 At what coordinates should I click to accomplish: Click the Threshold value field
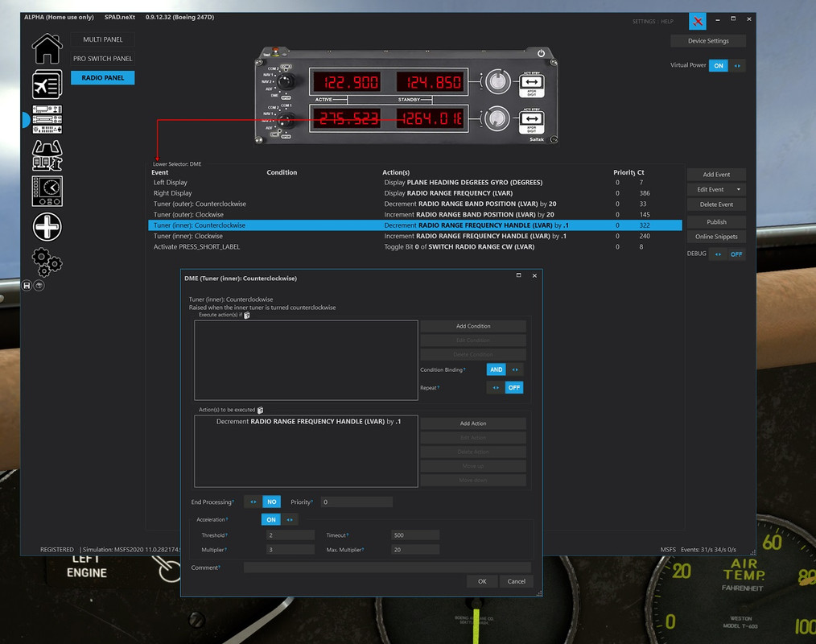[291, 535]
